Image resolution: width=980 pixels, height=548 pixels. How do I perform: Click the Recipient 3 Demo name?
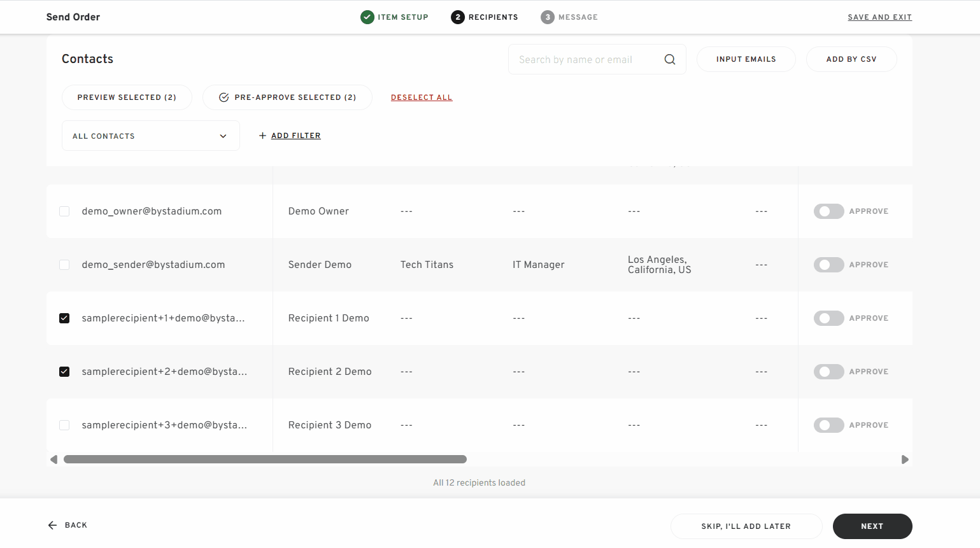pos(330,425)
